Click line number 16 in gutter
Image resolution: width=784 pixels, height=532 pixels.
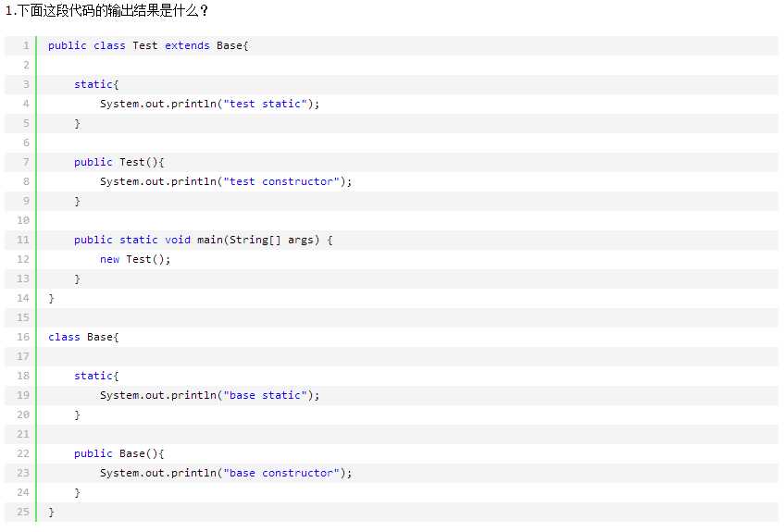[23, 337]
